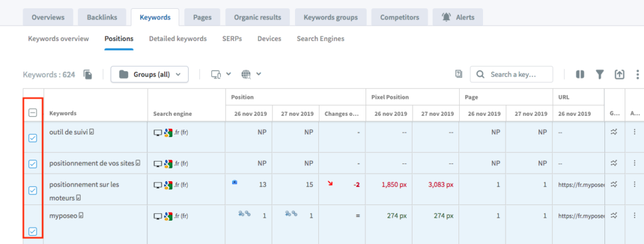Viewport: 644px width, 244px height.
Task: Click the help document icon beside search field
Action: 458,74
